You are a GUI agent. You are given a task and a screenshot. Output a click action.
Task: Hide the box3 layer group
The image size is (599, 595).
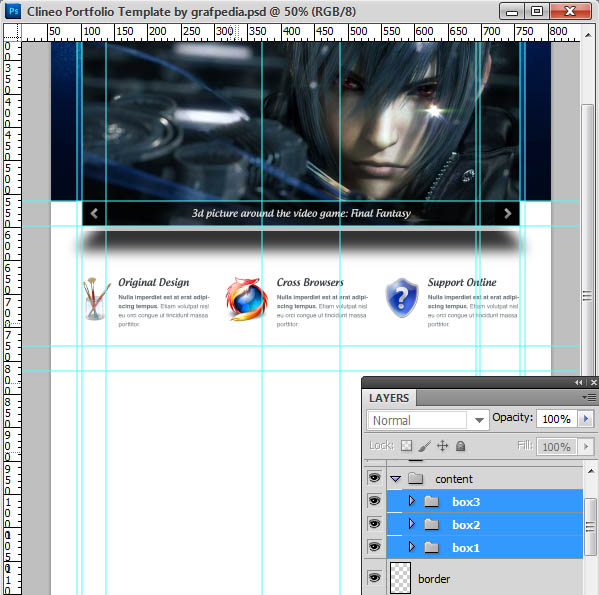(x=374, y=500)
